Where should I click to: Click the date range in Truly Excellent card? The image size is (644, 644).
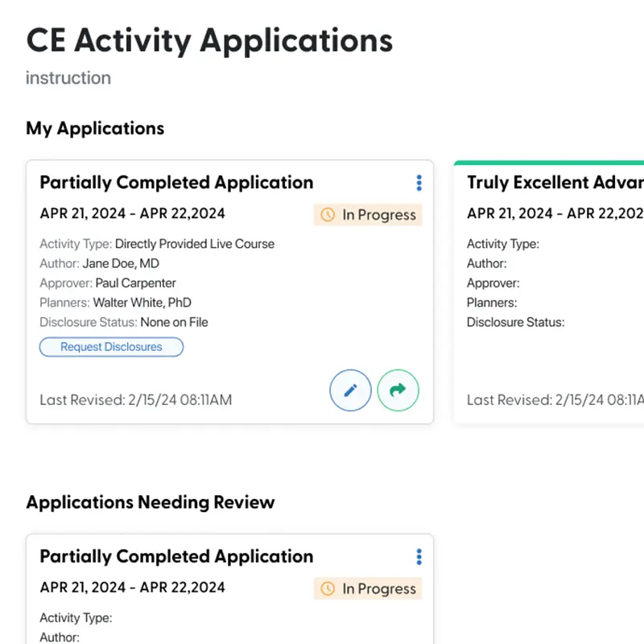(x=555, y=213)
